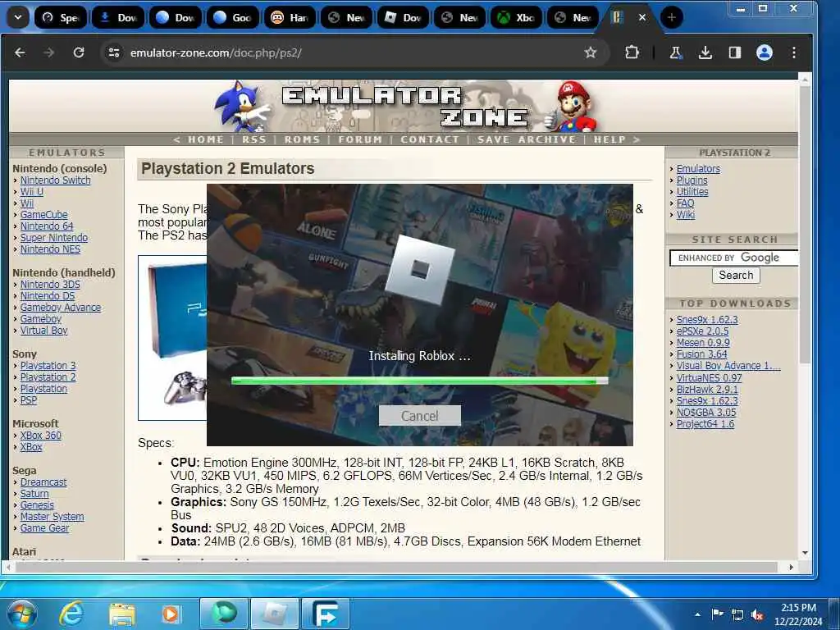The width and height of the screenshot is (840, 630).
Task: Click the Roblox logo in installer
Action: point(420,269)
